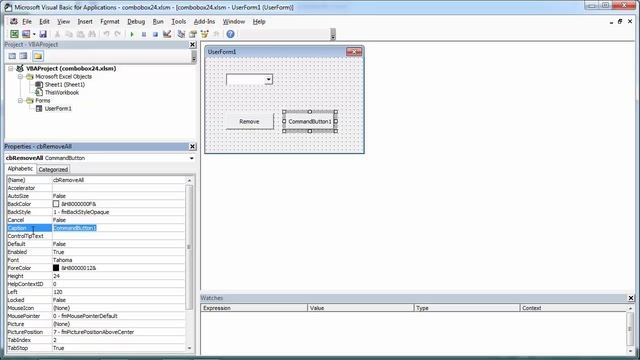
Task: Collapse the VBAProject tree node
Action: (11, 69)
